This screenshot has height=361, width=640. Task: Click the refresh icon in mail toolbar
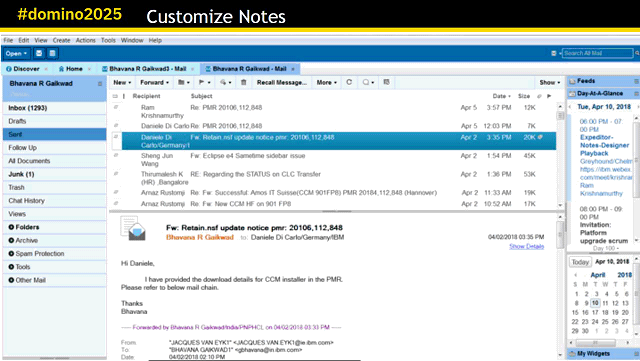tap(349, 82)
